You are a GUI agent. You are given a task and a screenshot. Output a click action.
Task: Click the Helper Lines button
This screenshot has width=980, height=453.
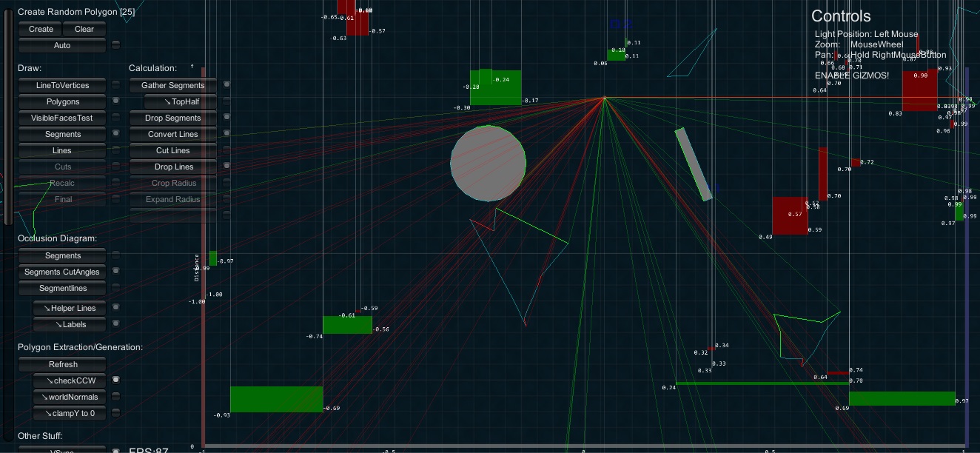tap(70, 309)
